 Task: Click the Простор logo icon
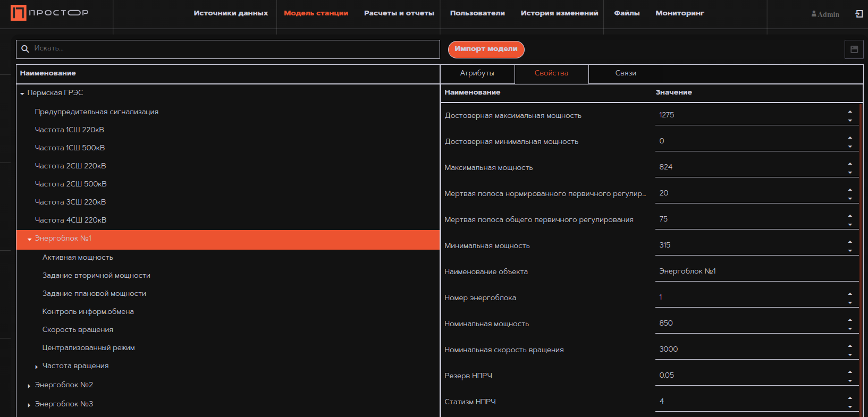pos(19,13)
